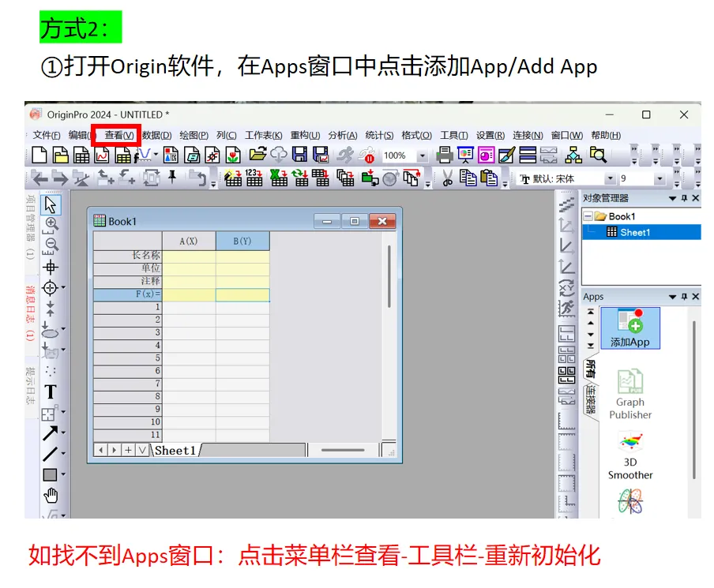Send graphs to PowerPoint pink icon
The height and width of the screenshot is (588, 714).
[486, 155]
